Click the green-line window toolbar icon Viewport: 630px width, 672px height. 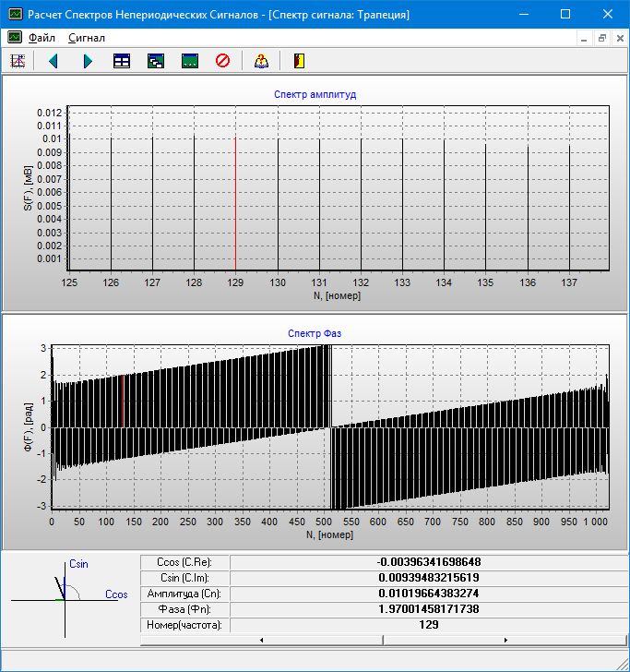click(x=190, y=61)
